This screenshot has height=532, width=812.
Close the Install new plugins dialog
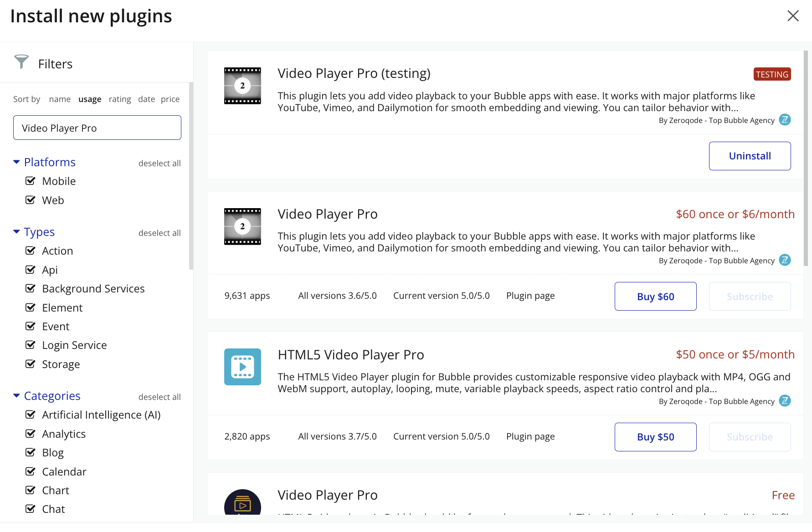click(x=793, y=16)
